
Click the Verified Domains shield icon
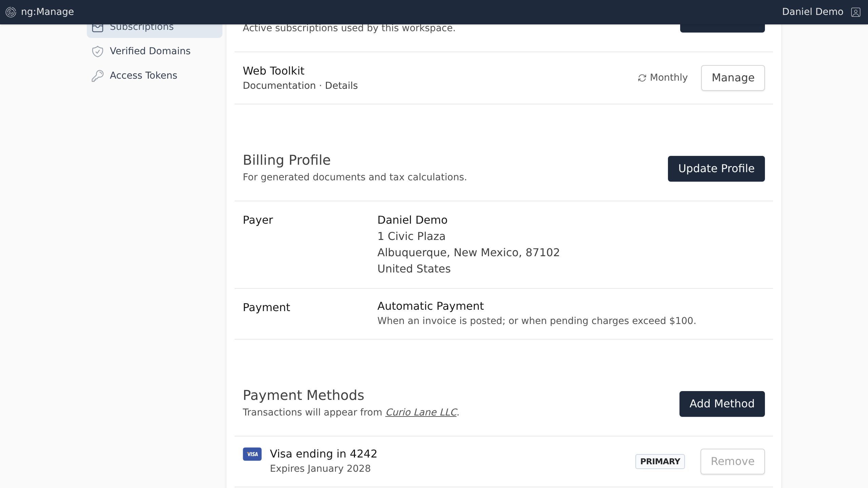pos(98,52)
